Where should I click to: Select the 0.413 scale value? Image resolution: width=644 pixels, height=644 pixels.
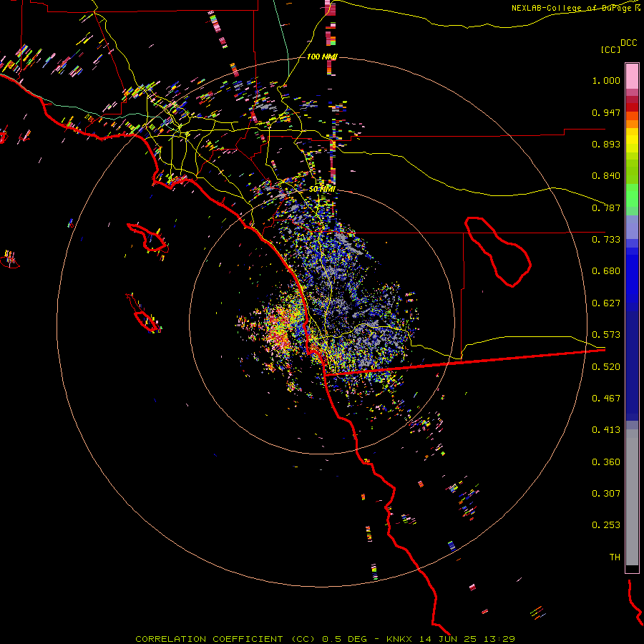[x=606, y=430]
